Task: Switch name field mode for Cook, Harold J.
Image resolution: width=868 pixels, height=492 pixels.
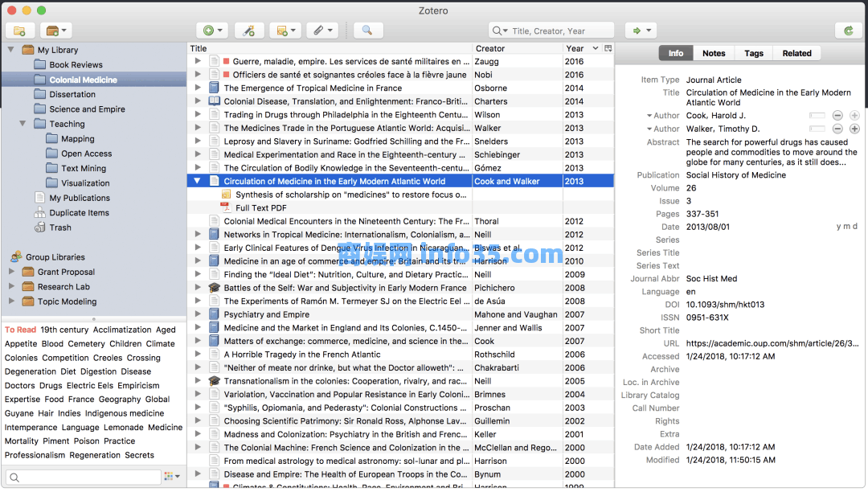Action: point(817,115)
